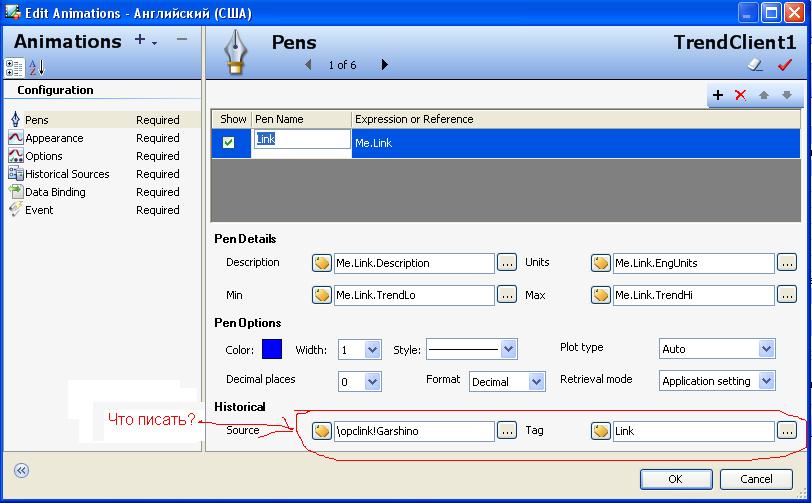Click the red delete pen icon
The height and width of the screenshot is (503, 812).
(x=741, y=95)
